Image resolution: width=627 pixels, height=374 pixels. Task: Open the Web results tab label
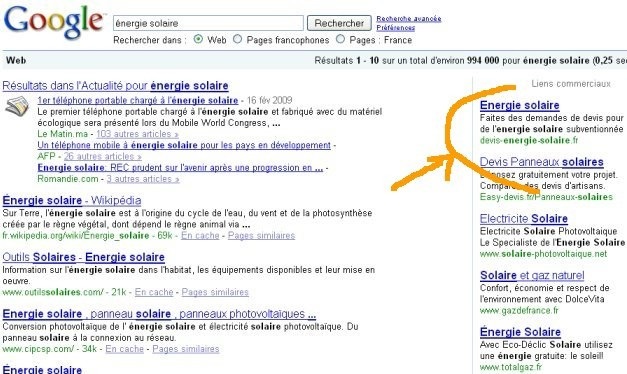point(16,60)
